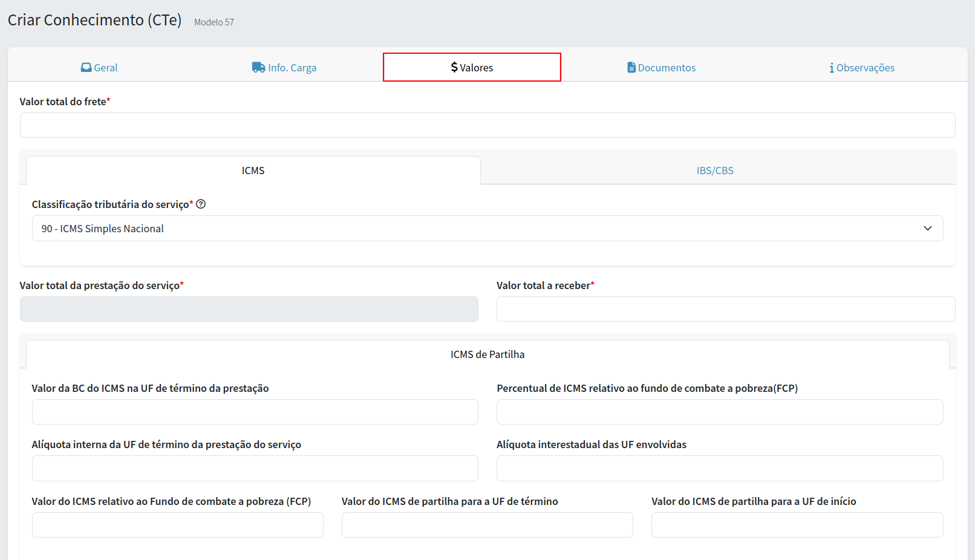975x560 pixels.
Task: Click the Percentual de ICMS FCP field
Action: [720, 412]
